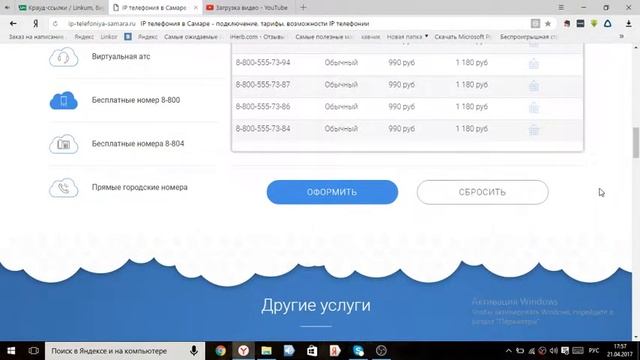The width and height of the screenshot is (640, 360).
Task: Close the IP телефония в Самаре tab
Action: click(196, 7)
